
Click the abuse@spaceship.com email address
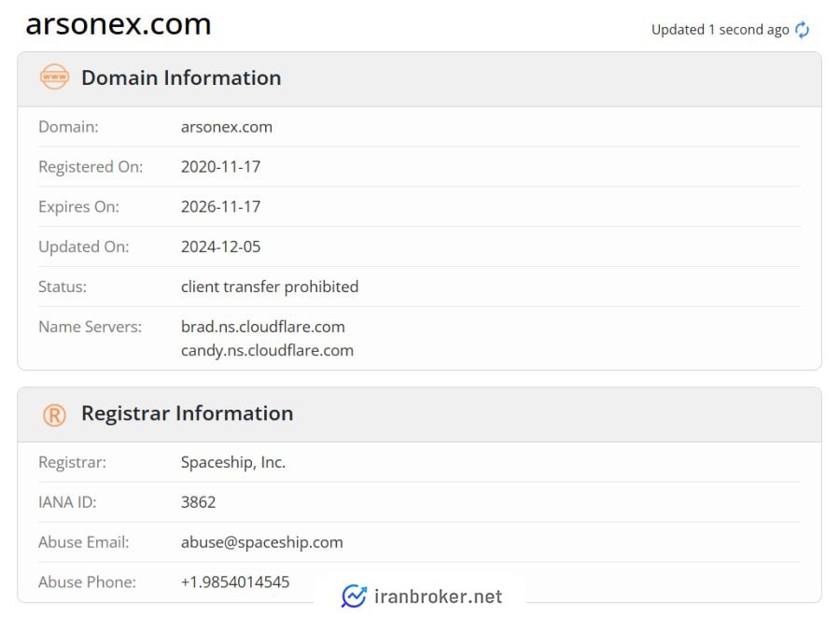pyautogui.click(x=262, y=542)
